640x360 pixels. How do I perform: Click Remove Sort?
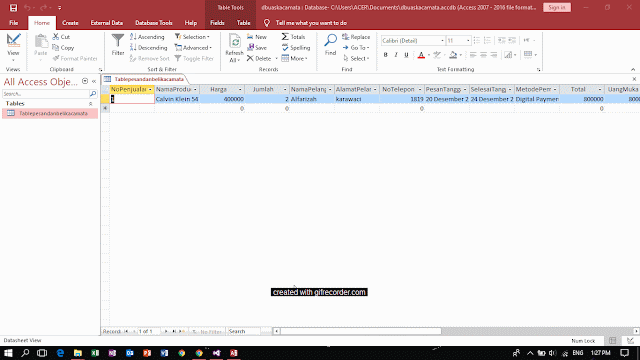point(149,58)
